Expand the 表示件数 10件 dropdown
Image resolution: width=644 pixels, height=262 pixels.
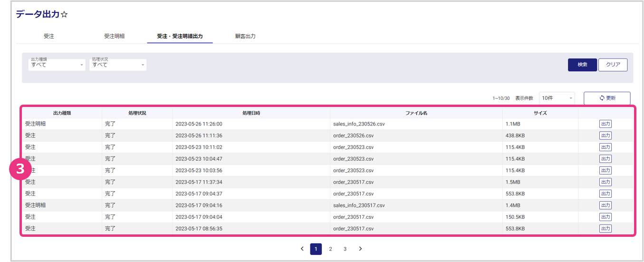tap(557, 98)
